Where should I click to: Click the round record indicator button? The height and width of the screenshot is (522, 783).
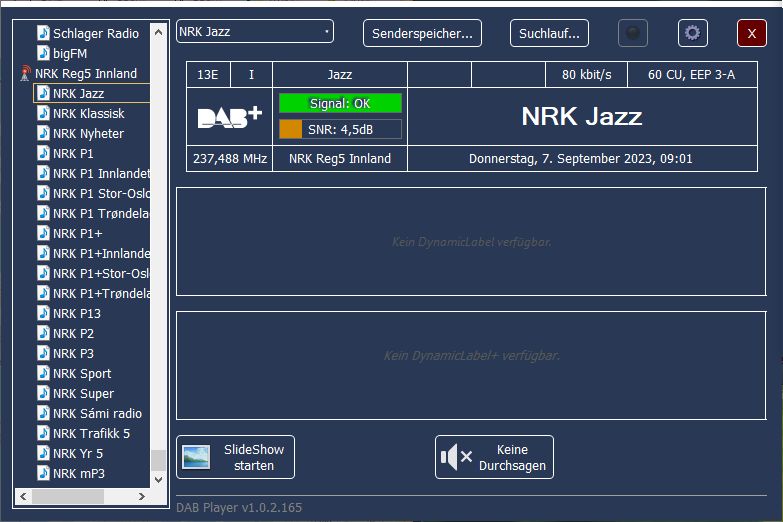pyautogui.click(x=632, y=33)
